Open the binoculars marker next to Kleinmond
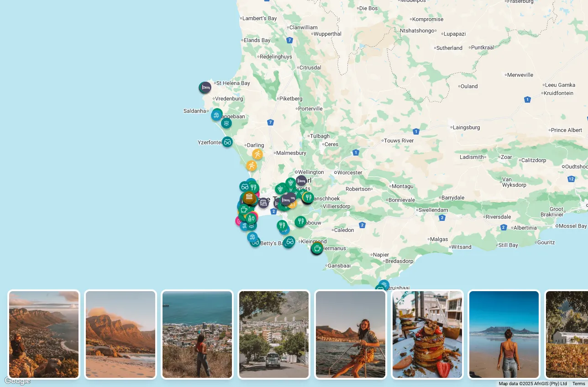The height and width of the screenshot is (387, 588). pyautogui.click(x=289, y=241)
